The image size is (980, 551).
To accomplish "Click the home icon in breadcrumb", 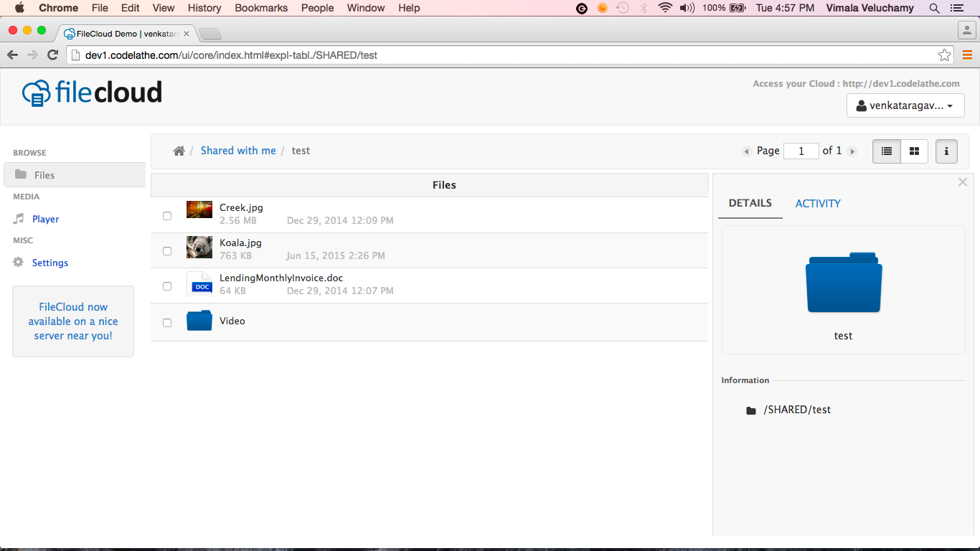I will [x=179, y=151].
